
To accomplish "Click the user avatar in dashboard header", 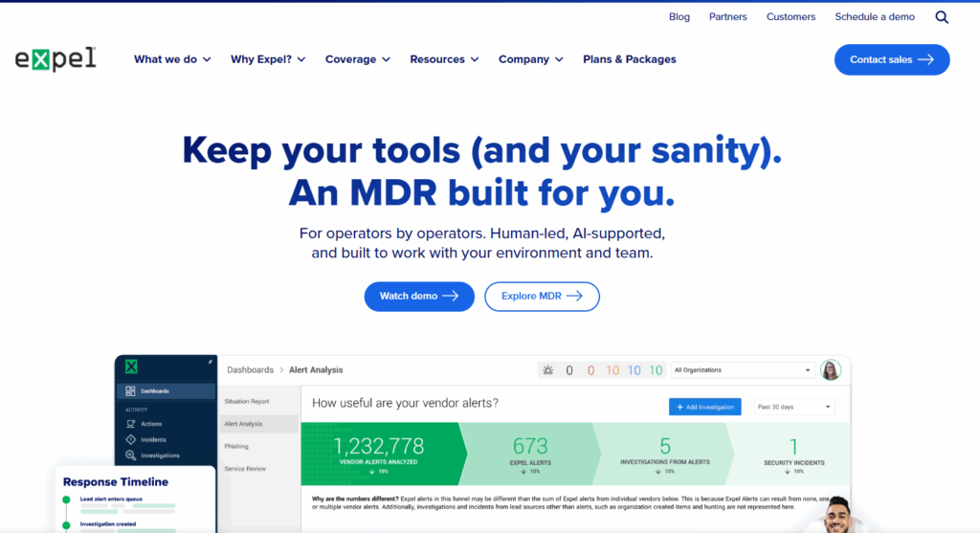I will [x=831, y=370].
